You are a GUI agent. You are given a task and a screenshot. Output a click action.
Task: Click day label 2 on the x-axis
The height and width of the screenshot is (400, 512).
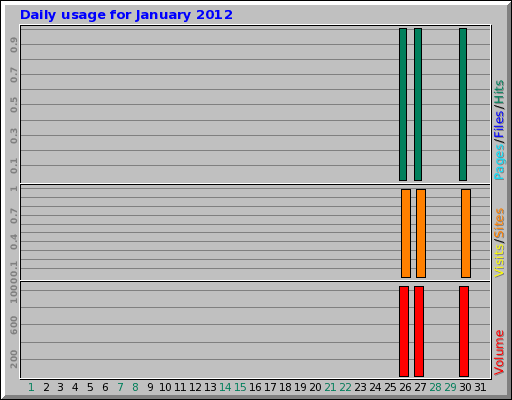coord(46,387)
